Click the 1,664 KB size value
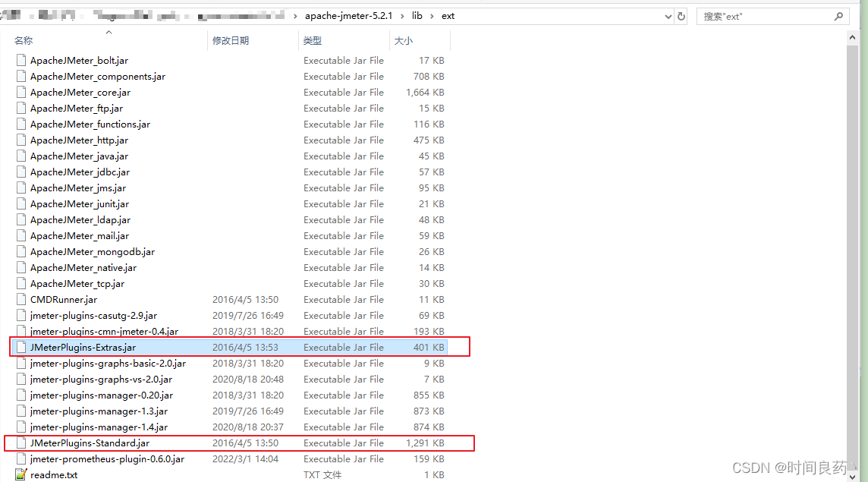 (425, 93)
